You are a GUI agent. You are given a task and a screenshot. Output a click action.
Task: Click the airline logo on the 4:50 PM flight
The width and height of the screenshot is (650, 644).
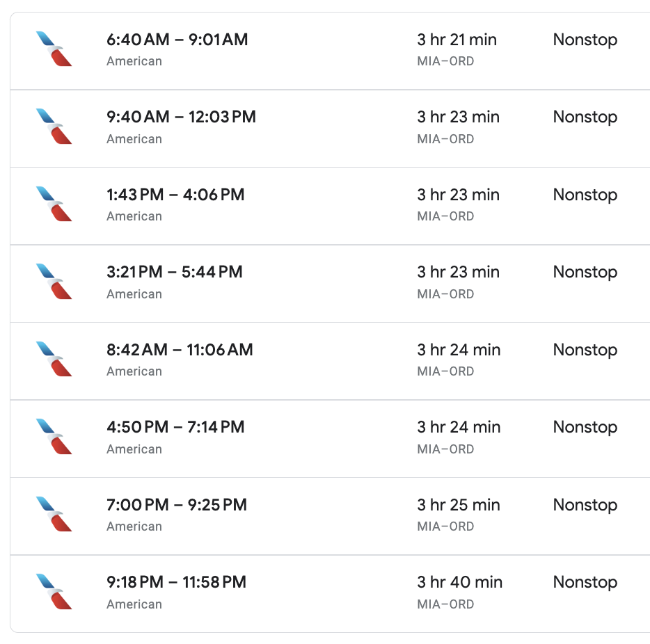(x=54, y=437)
